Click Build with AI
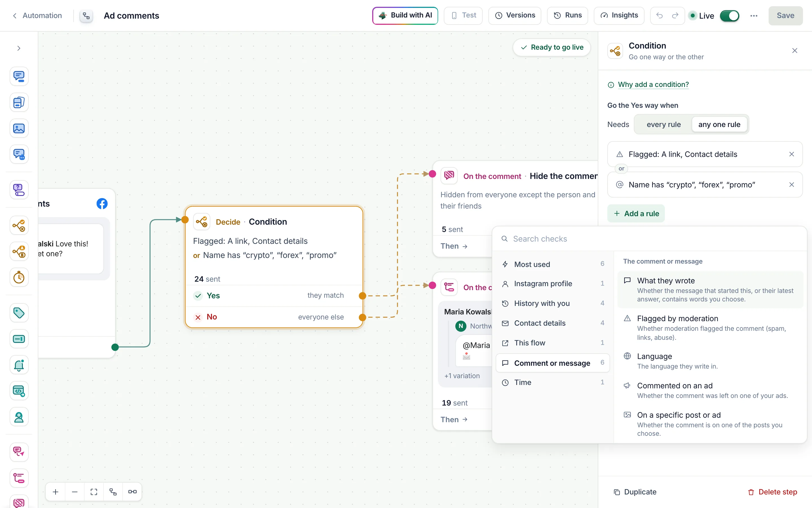 pyautogui.click(x=405, y=16)
